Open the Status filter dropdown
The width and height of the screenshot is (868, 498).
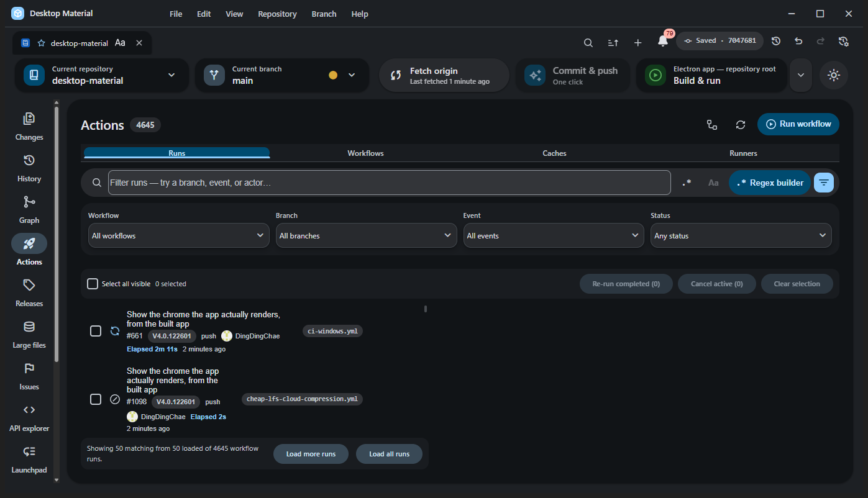(x=741, y=236)
